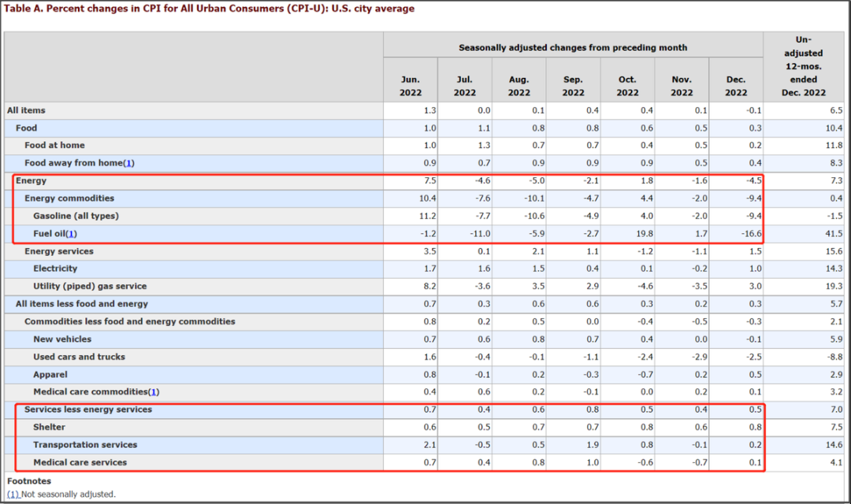Click the Electricity 12-month value 14.3
The height and width of the screenshot is (504, 851).
[834, 269]
